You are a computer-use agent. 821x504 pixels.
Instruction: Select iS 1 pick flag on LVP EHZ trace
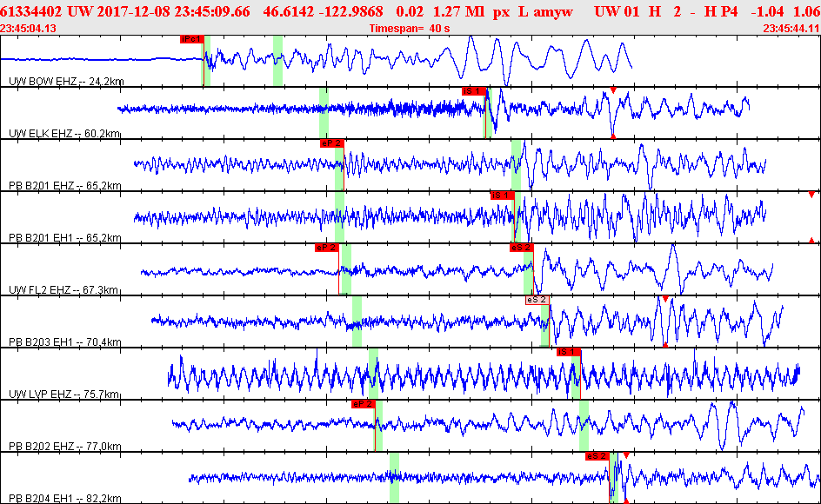point(569,352)
